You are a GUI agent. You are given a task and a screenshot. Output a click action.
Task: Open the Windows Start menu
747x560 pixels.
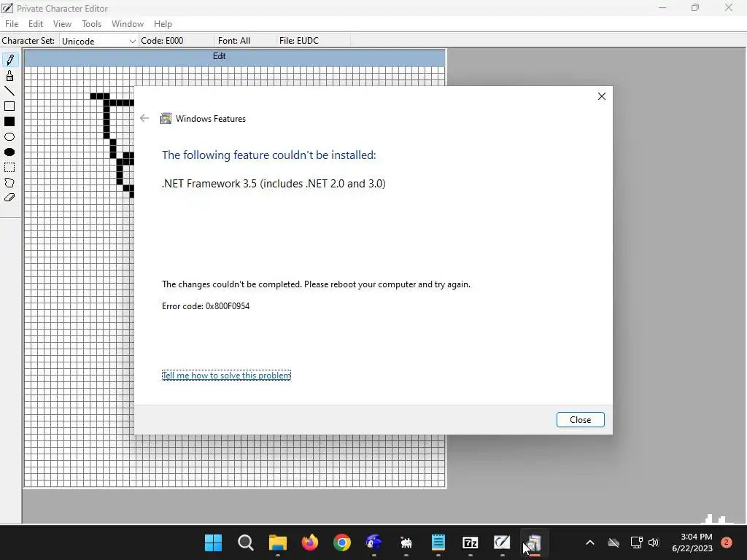pos(214,542)
